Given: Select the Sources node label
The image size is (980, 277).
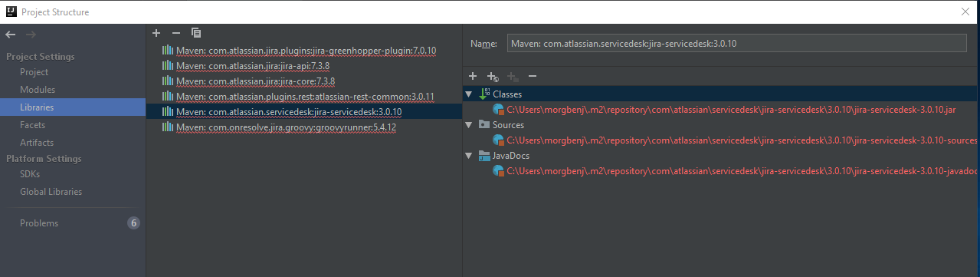Looking at the screenshot, I should (x=509, y=124).
